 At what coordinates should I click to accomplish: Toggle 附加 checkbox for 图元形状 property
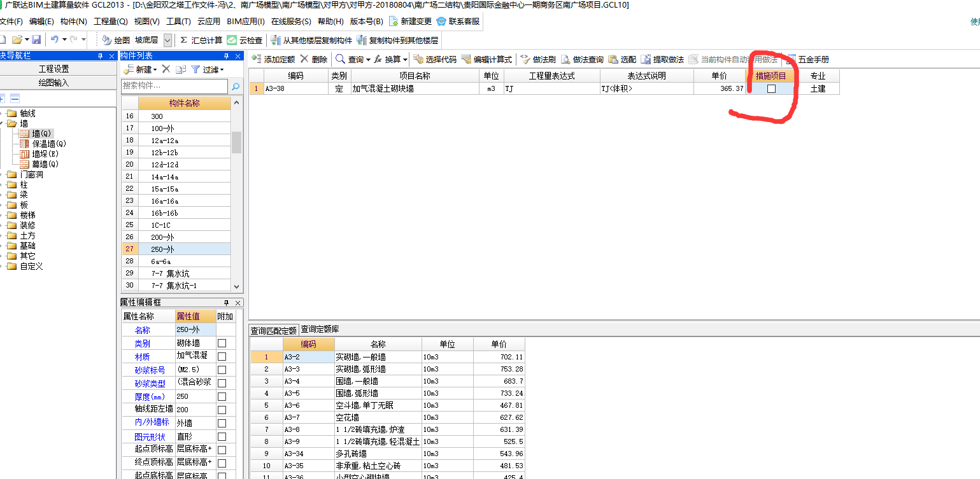click(x=222, y=436)
